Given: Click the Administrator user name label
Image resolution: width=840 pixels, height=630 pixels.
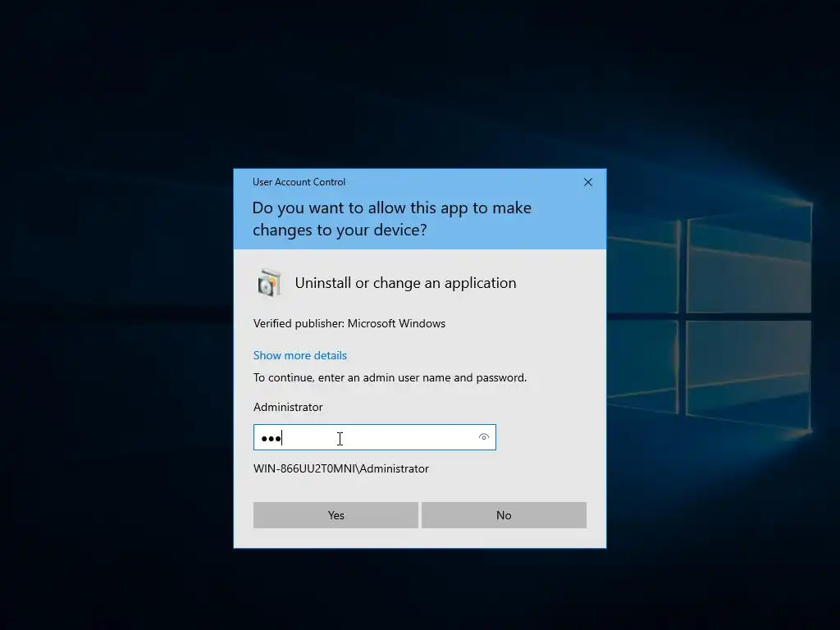Looking at the screenshot, I should click(x=288, y=407).
